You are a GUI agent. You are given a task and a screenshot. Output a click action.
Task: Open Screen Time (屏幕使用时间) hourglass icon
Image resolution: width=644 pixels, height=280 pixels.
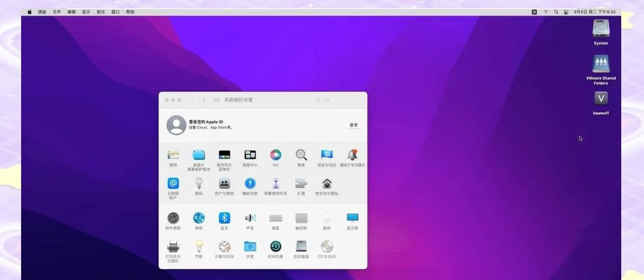pyautogui.click(x=276, y=183)
